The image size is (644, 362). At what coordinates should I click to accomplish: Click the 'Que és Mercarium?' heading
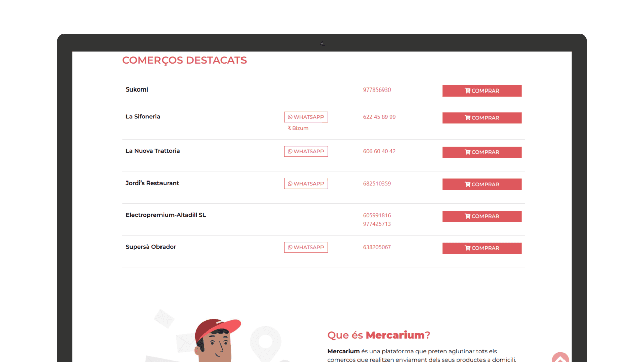pos(378,335)
